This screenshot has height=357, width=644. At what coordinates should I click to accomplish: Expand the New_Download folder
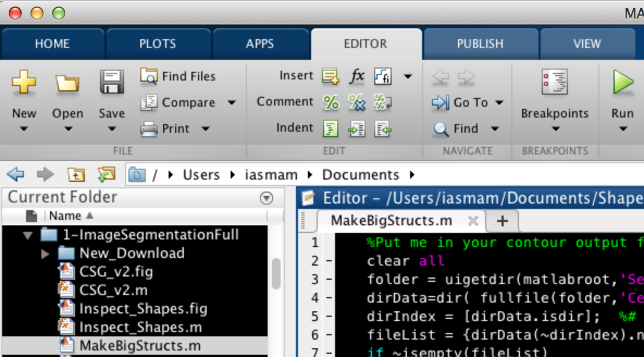point(45,254)
